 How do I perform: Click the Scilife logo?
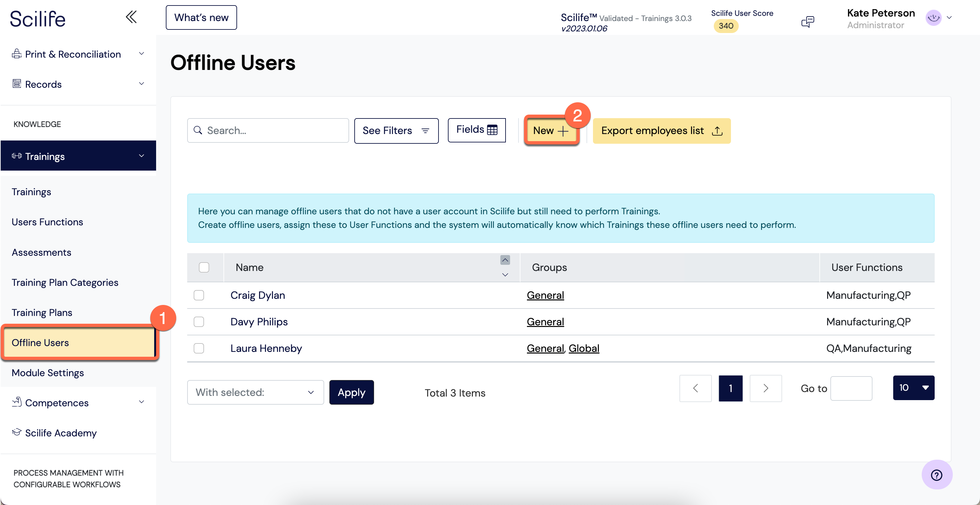(x=38, y=19)
